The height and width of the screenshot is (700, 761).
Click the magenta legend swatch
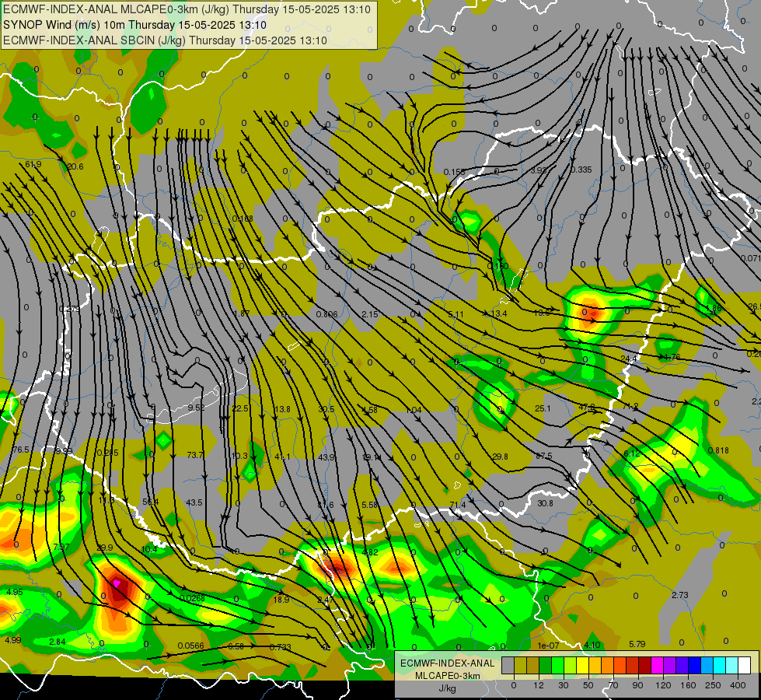pos(658,665)
